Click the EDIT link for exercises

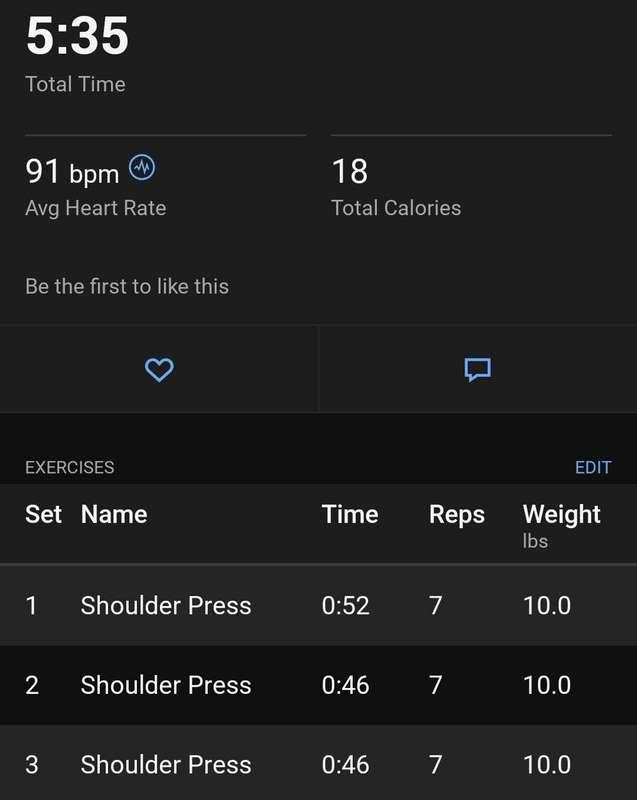pos(593,467)
